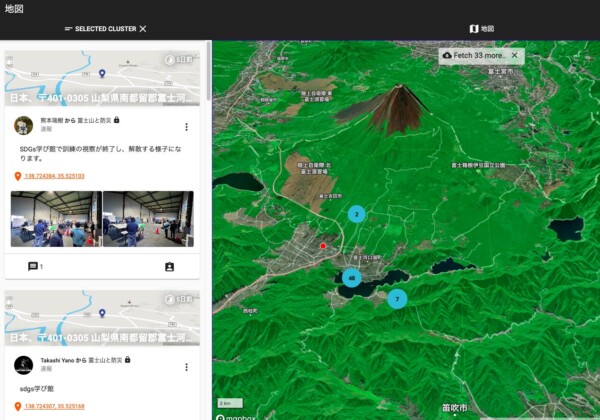Click the red point marker on map

click(323, 246)
